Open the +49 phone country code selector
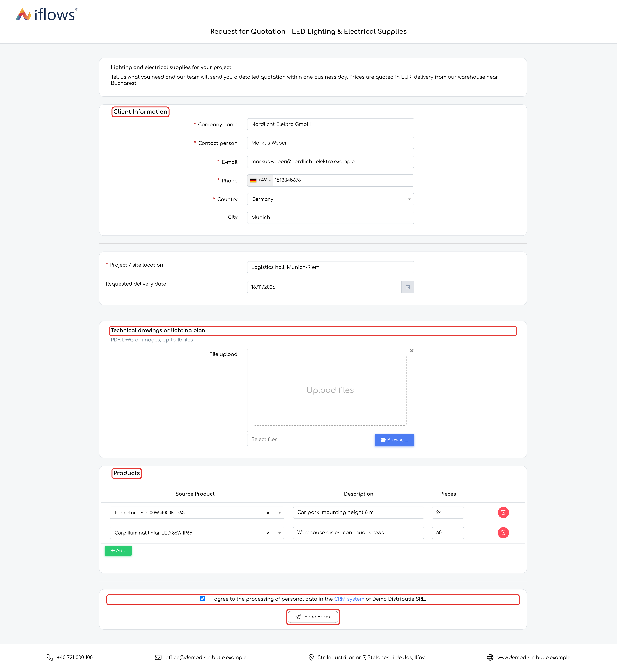Image resolution: width=617 pixels, height=672 pixels. coord(260,180)
